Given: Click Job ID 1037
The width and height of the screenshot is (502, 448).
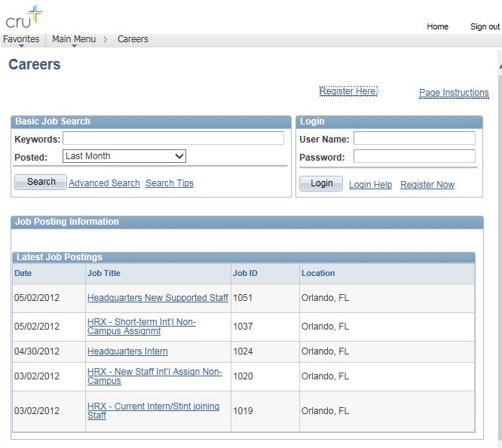Looking at the screenshot, I should [x=243, y=327].
